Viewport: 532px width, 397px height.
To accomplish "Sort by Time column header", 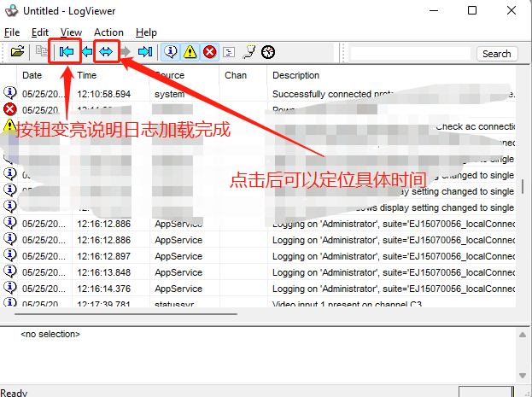I will [87, 75].
